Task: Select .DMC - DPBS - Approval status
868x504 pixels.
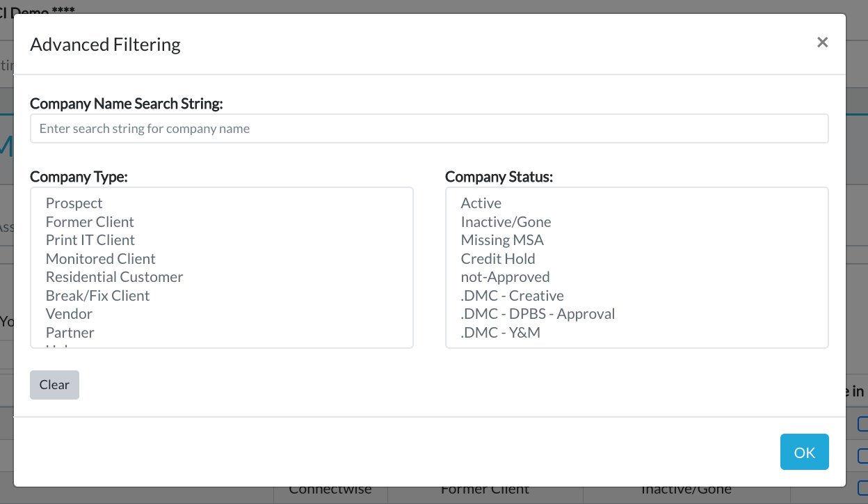Action: pos(538,314)
